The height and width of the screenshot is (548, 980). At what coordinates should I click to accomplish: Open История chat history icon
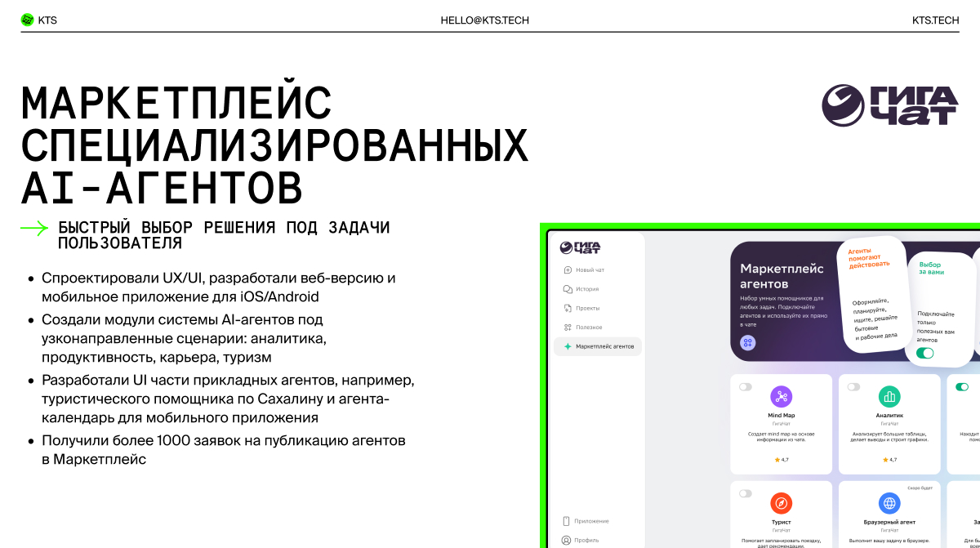pyautogui.click(x=568, y=289)
